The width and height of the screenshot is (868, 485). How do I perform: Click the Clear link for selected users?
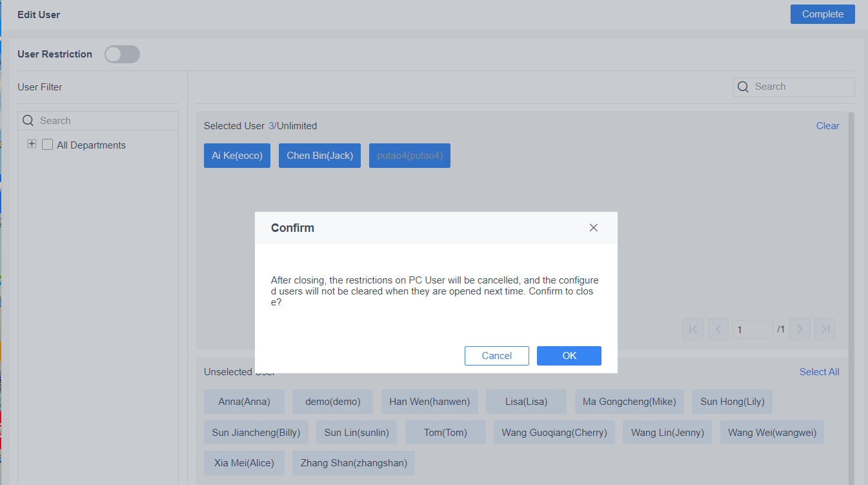point(827,125)
